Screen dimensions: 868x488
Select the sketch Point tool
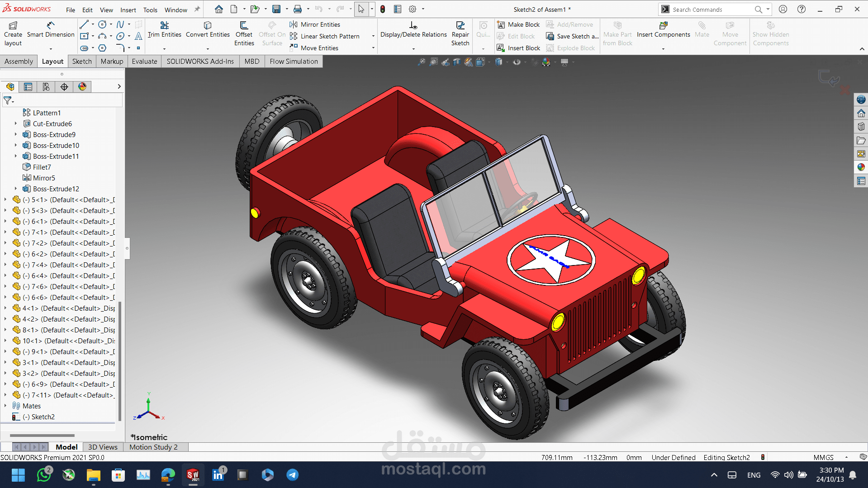138,48
